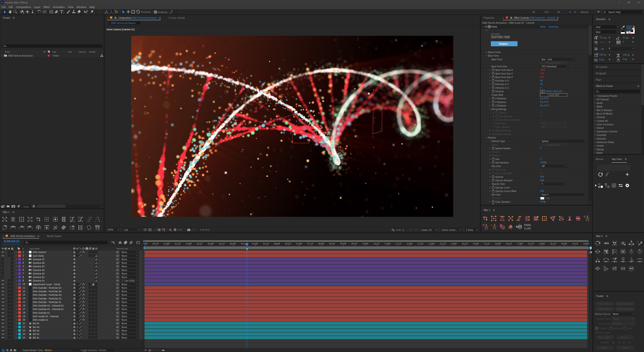This screenshot has width=644, height=352.
Task: Hide the DNA Control layer
Action: tap(3, 252)
